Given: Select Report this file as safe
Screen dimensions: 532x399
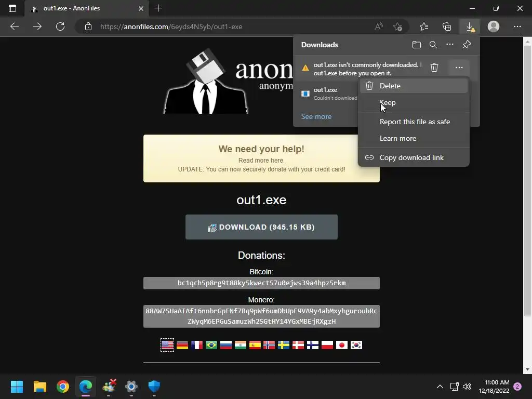Looking at the screenshot, I should click(x=414, y=122).
